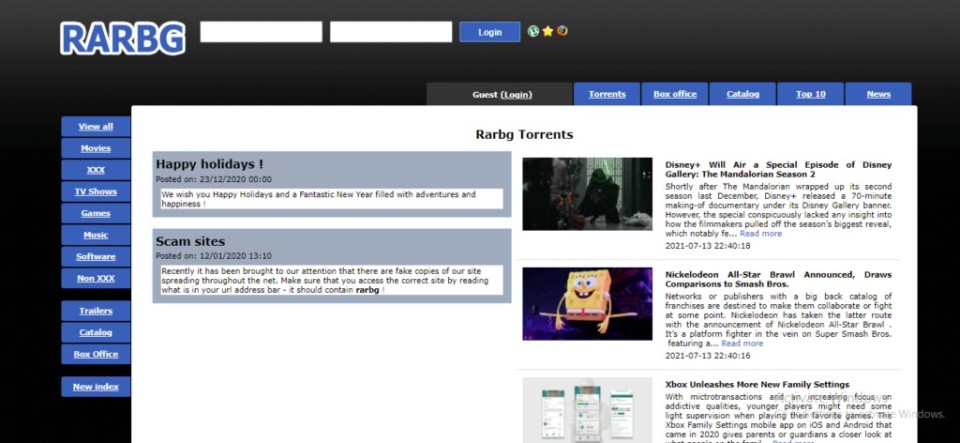The height and width of the screenshot is (443, 960).
Task: Click Xbox Unleashes More New Family Settings headline
Action: (757, 385)
